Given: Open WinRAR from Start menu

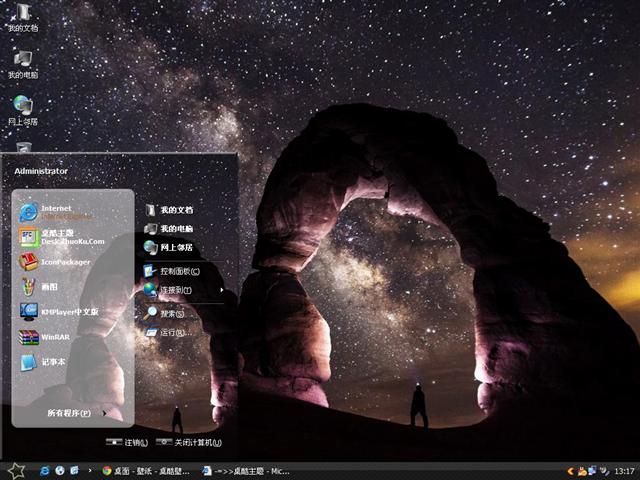Looking at the screenshot, I should (44, 337).
